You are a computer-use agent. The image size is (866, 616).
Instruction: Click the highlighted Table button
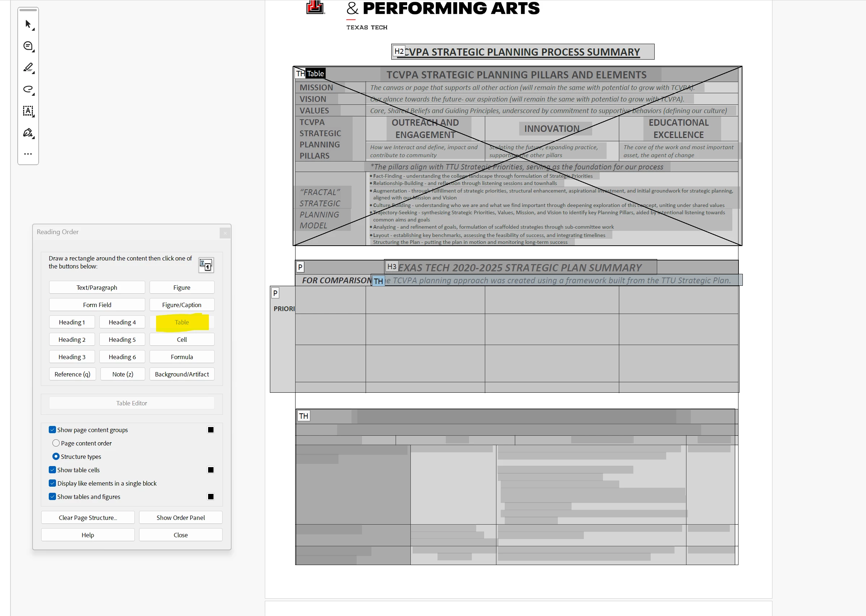coord(182,322)
